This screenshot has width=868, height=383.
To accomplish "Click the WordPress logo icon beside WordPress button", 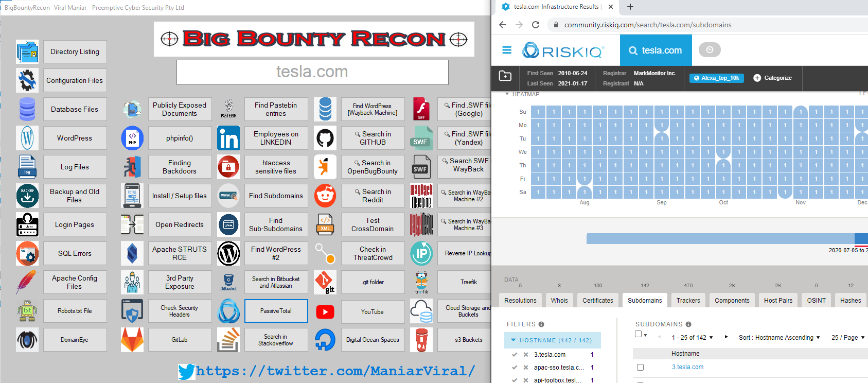I will pos(27,138).
